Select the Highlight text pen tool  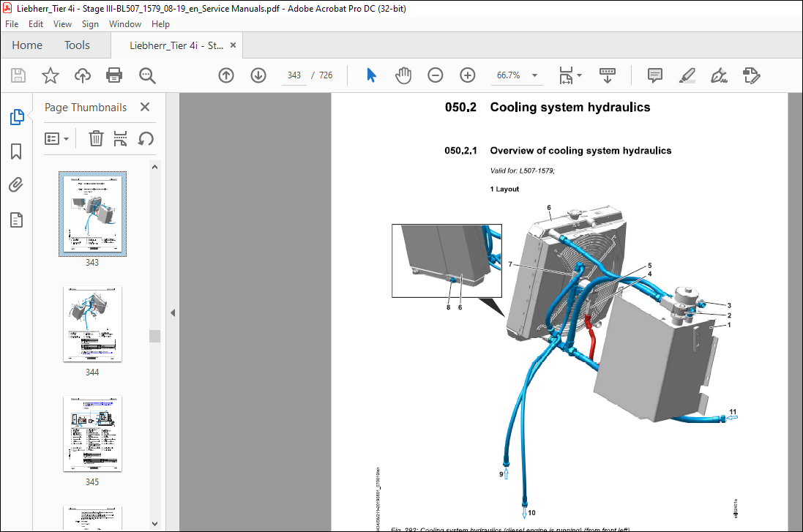tap(687, 75)
